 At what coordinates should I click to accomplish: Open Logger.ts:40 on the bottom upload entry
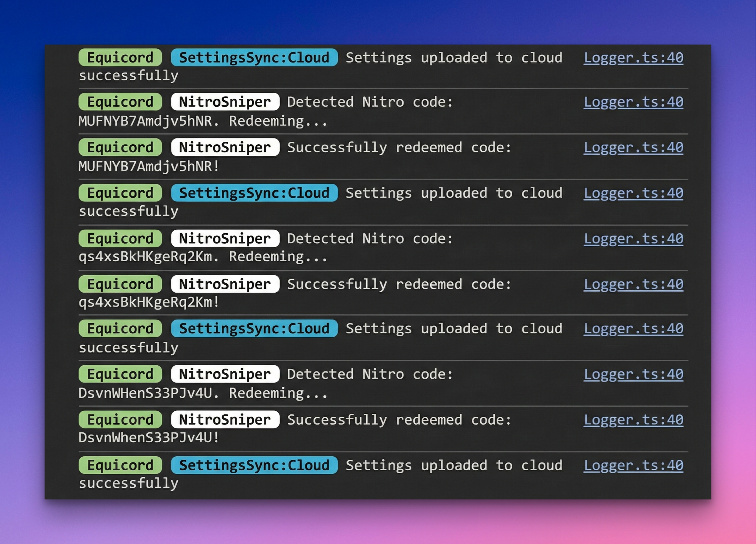tap(633, 465)
